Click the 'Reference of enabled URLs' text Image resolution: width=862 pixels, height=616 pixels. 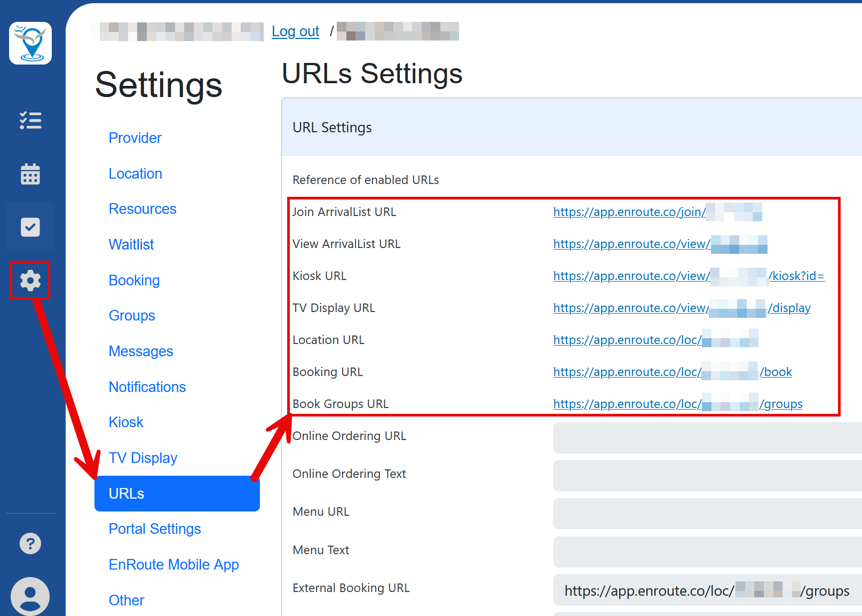point(366,180)
